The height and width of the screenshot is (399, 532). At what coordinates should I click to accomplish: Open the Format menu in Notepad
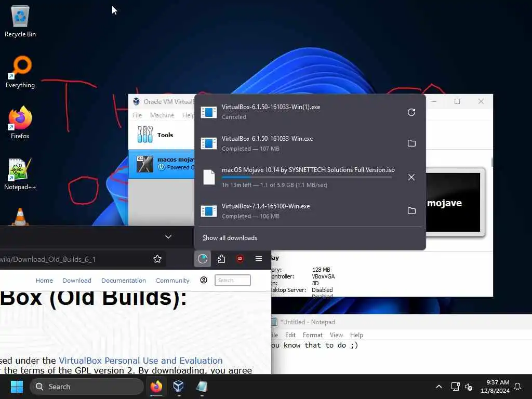312,335
